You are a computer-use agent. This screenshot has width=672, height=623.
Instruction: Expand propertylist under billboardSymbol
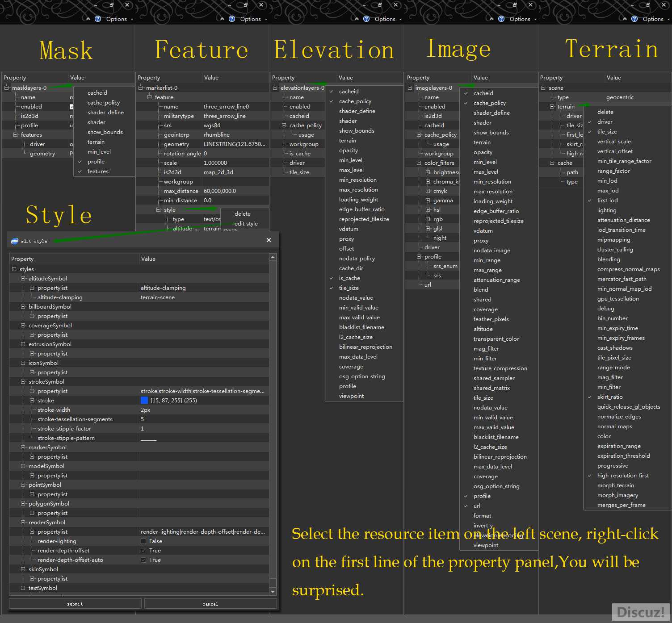click(x=32, y=316)
